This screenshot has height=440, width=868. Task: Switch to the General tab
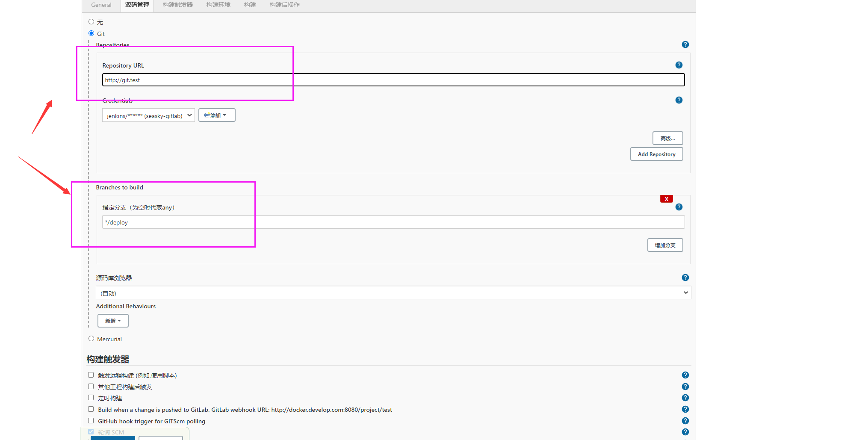(x=101, y=5)
